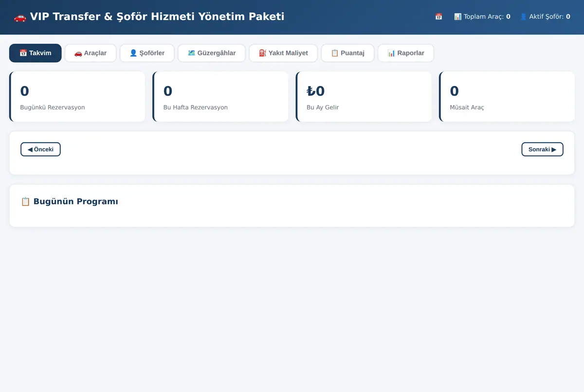Click the 'Aktif Şoför: 0' header text
Image resolution: width=584 pixels, height=392 pixels.
click(549, 17)
